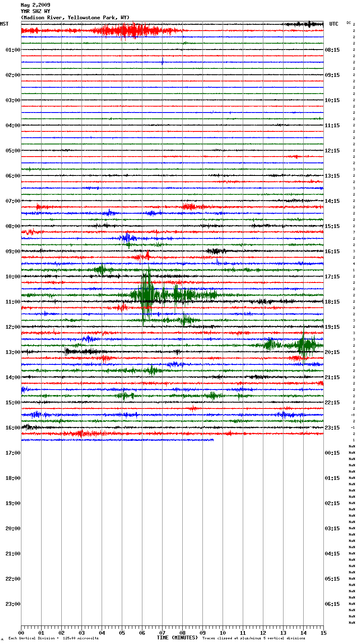Click the 'TIME (MINUTES)' axis title
Screen dimensions: 357x644
[x=177, y=638]
